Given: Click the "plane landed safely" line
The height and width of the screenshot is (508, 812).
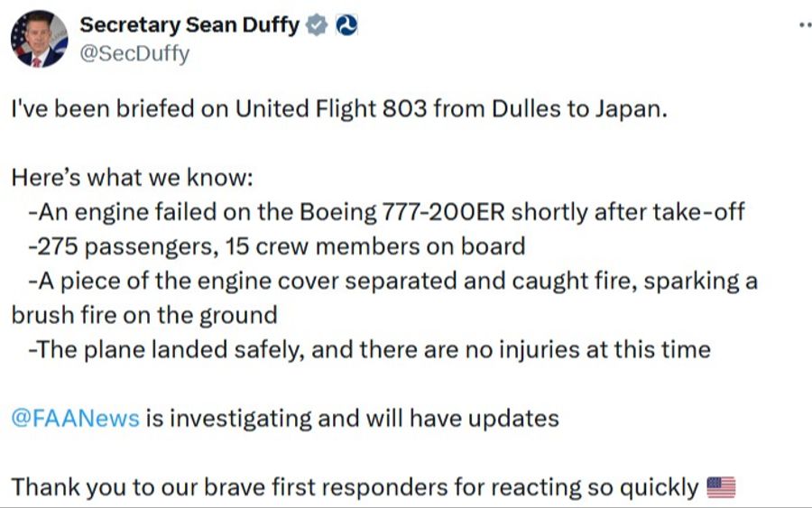Looking at the screenshot, I should tap(370, 349).
